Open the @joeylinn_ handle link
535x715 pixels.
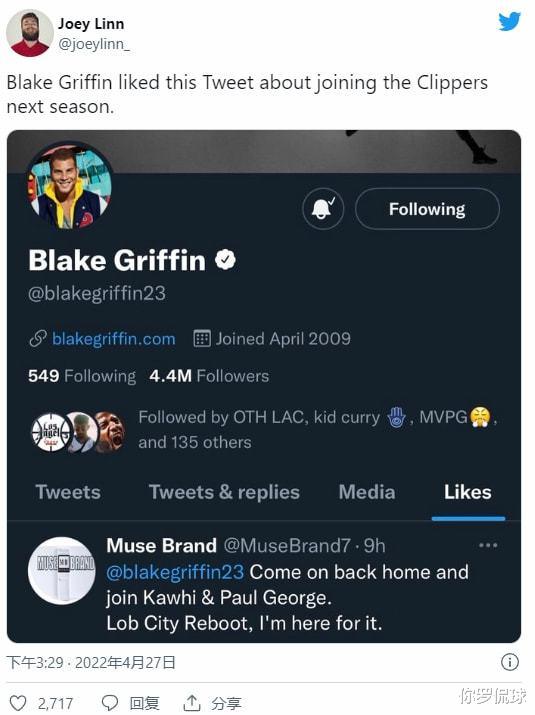[x=94, y=44]
